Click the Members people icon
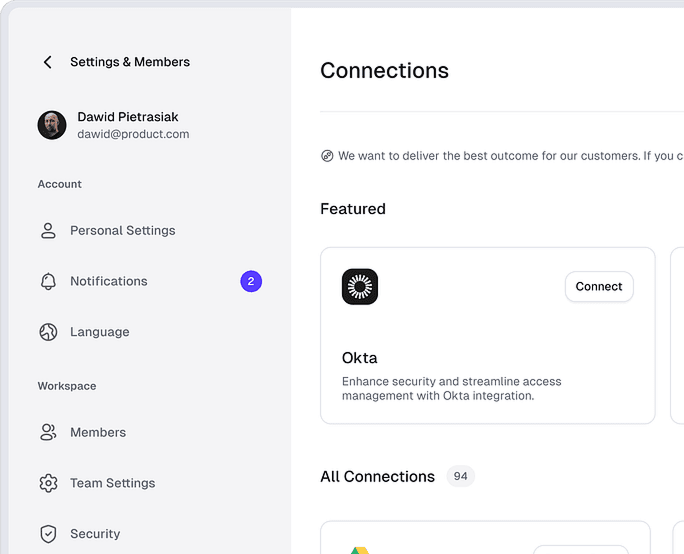This screenshot has height=554, width=684. pos(48,433)
